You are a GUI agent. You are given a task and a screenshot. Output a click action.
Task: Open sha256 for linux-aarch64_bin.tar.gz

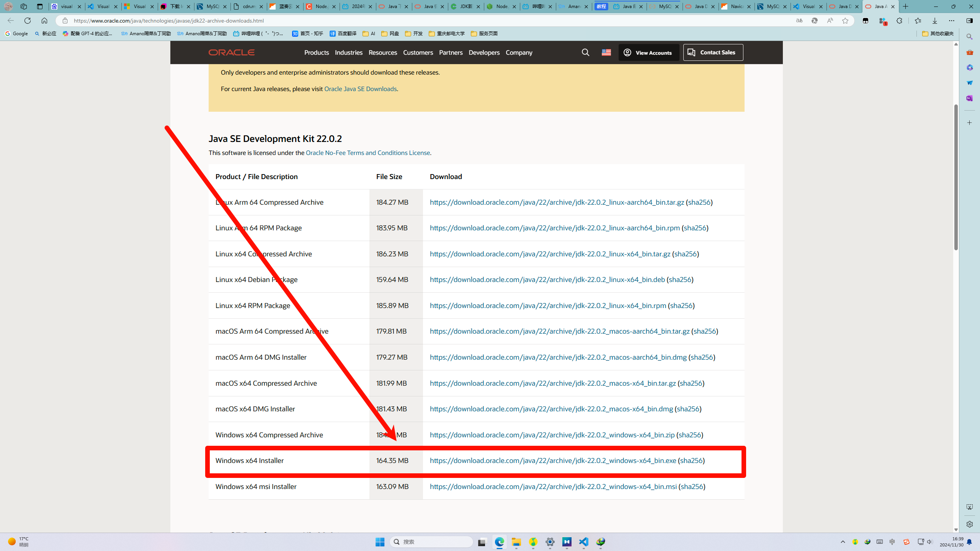(x=699, y=202)
